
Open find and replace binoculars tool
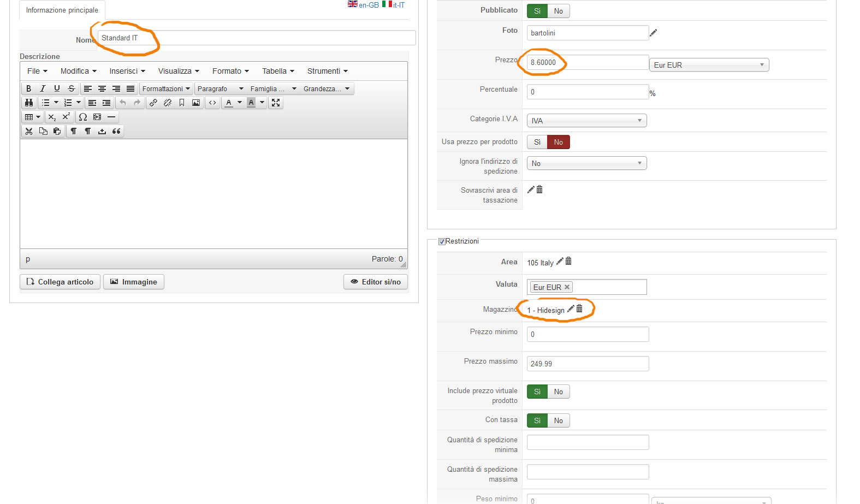[29, 103]
